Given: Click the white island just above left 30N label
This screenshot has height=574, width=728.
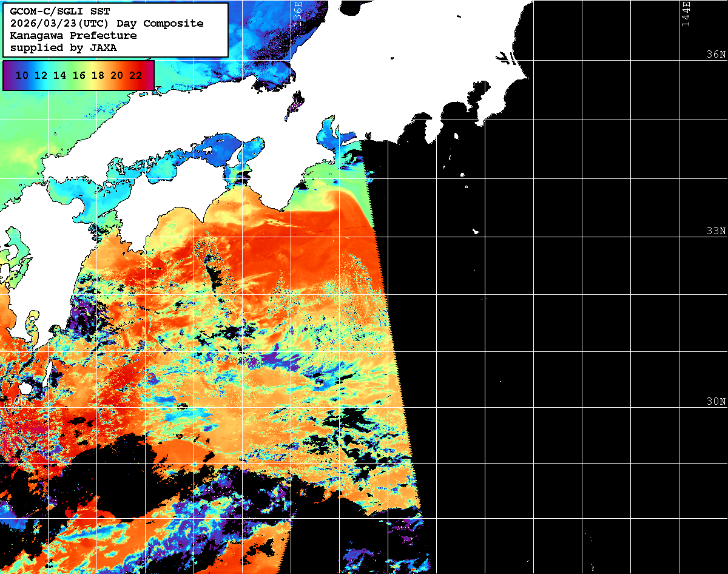Looking at the screenshot, I should [x=24, y=387].
